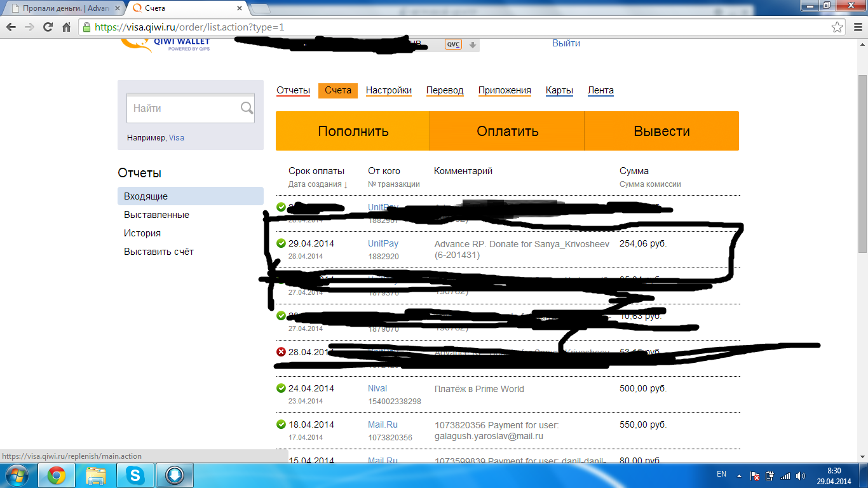The image size is (868, 488).
Task: Show hidden tray icons arrow
Action: 739,475
